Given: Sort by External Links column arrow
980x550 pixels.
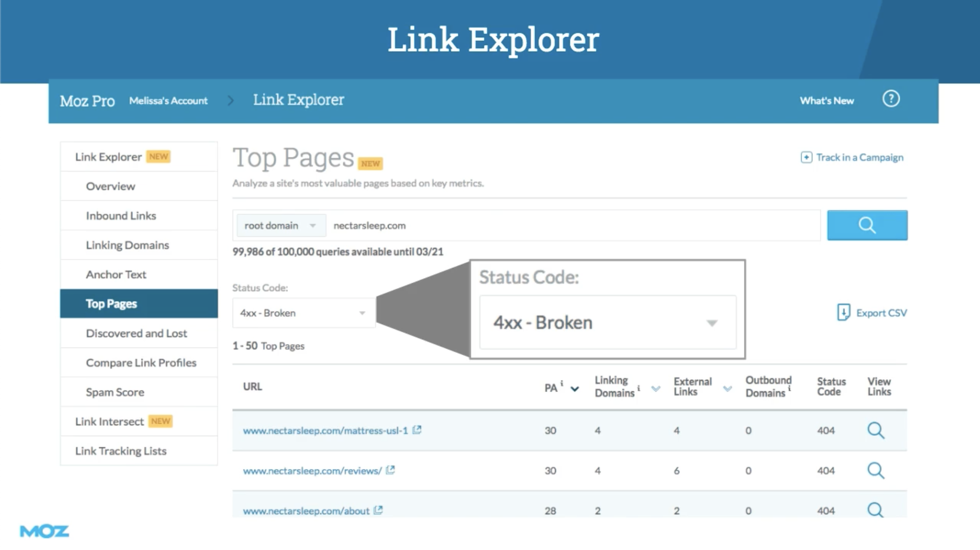Looking at the screenshot, I should 727,389.
